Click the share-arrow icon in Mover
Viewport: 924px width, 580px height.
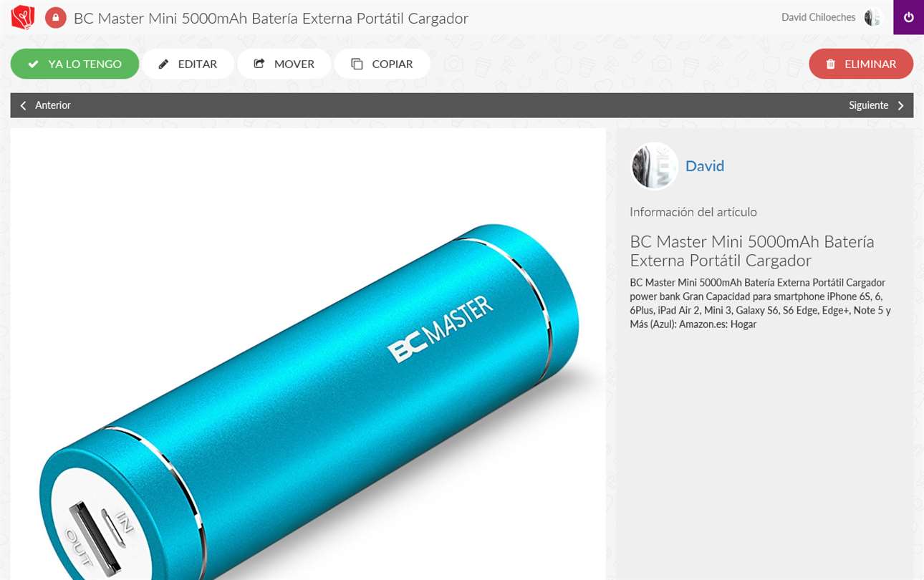[x=259, y=64]
